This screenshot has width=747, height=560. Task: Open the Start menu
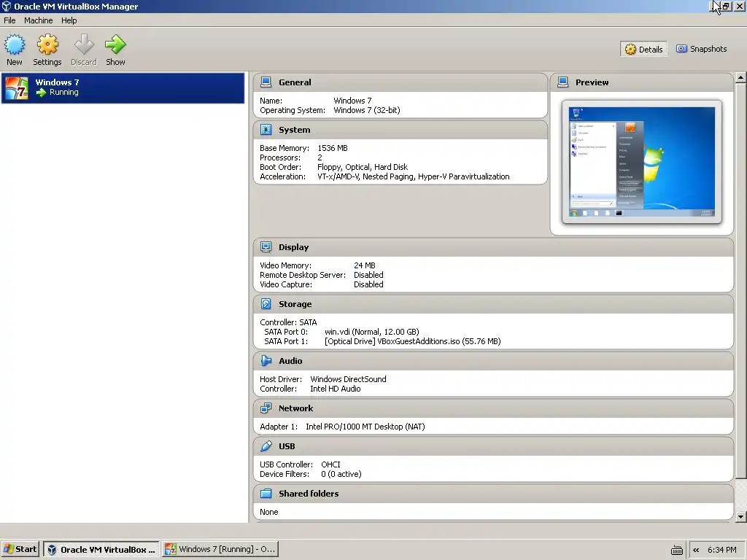coord(20,550)
